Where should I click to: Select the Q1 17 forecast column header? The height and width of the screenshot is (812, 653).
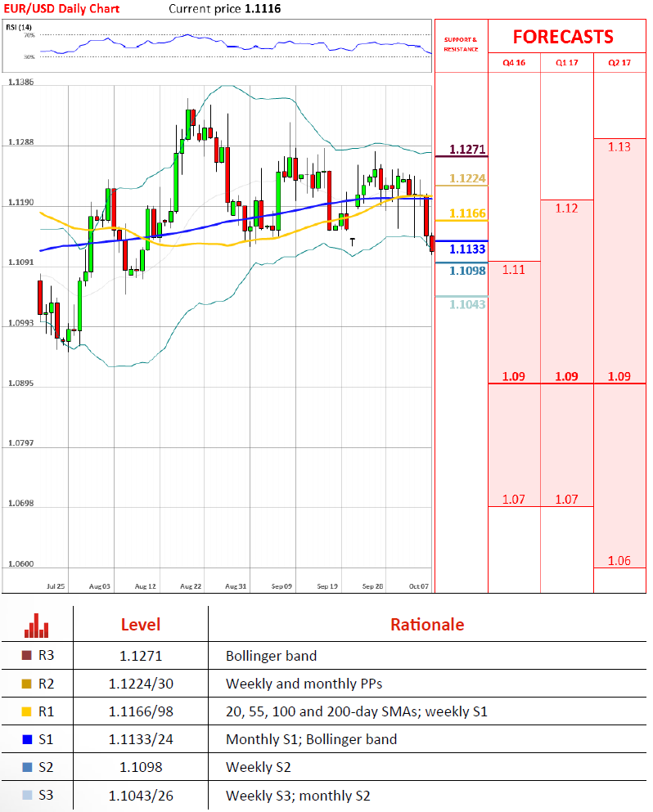(x=567, y=63)
